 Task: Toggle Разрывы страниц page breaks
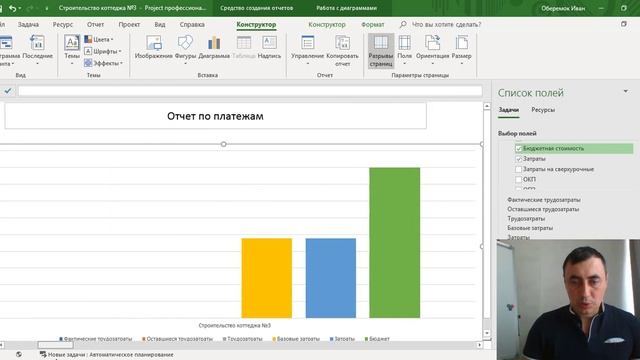(381, 51)
